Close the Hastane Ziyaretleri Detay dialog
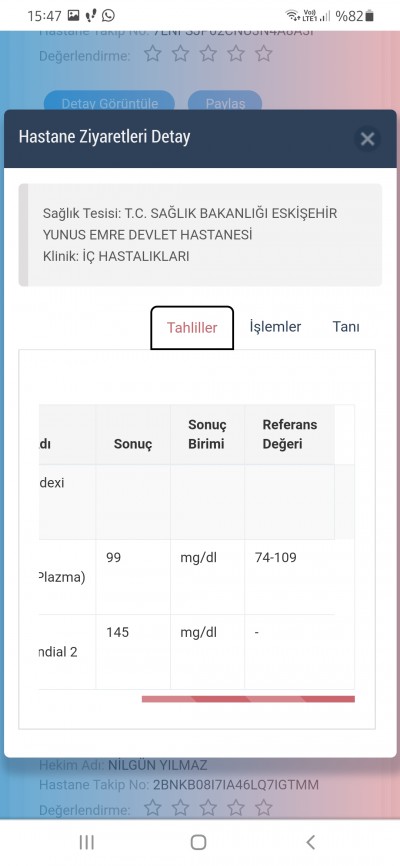The width and height of the screenshot is (400, 866). pos(367,139)
